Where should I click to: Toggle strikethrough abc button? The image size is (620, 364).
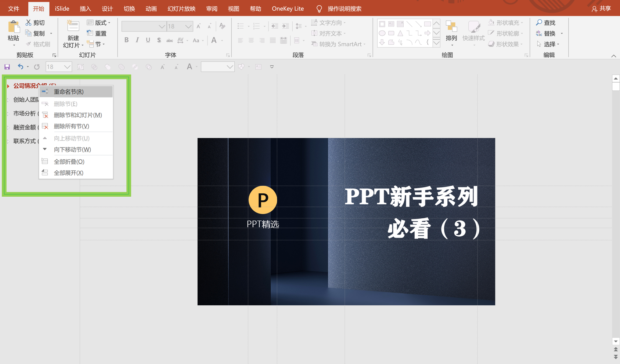click(x=169, y=40)
